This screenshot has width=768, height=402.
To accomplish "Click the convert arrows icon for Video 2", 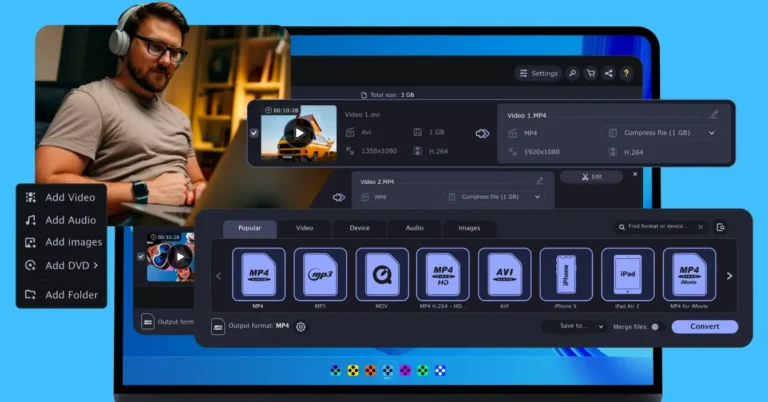I will 338,197.
